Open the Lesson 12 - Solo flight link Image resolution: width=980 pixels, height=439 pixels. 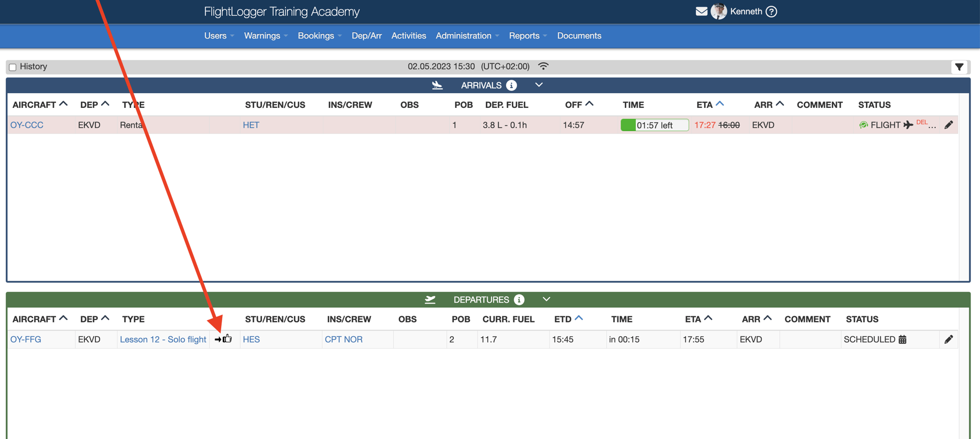(x=163, y=339)
